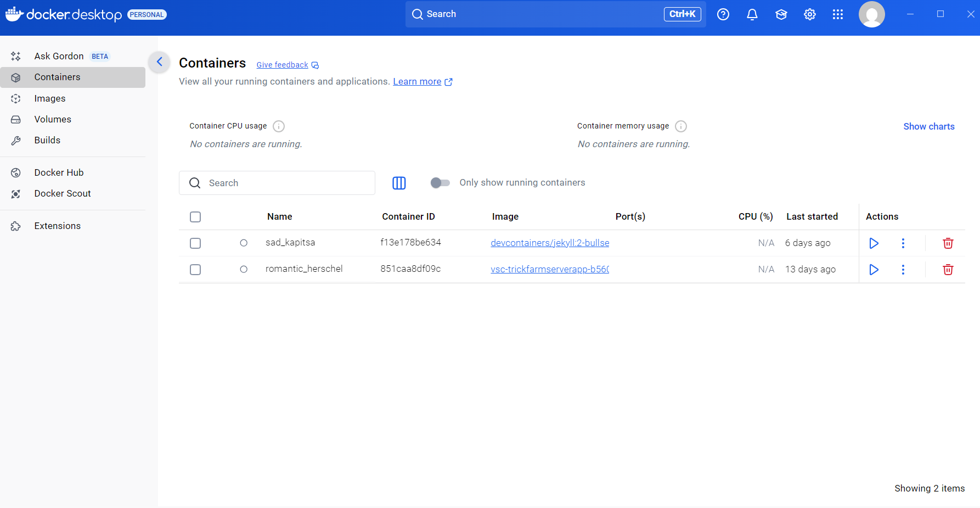Click the status circle for romantic_herschel
Screen dimensions: 980x508
click(x=244, y=269)
